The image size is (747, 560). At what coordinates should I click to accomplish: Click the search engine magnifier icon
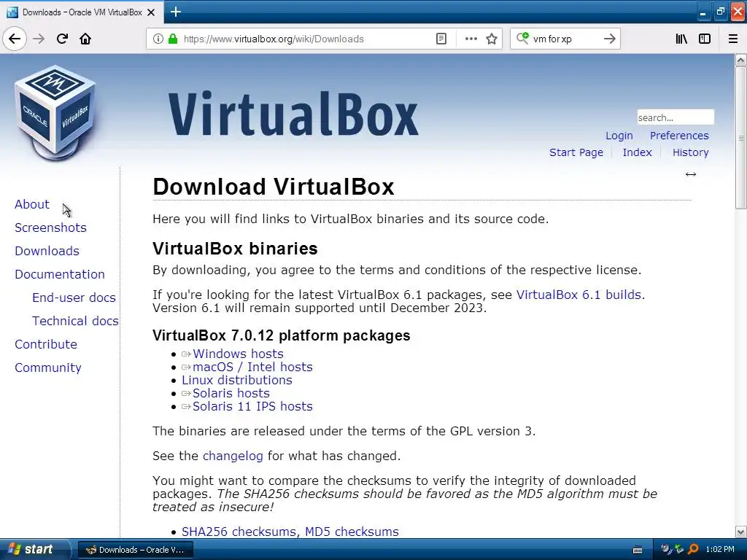pos(522,38)
